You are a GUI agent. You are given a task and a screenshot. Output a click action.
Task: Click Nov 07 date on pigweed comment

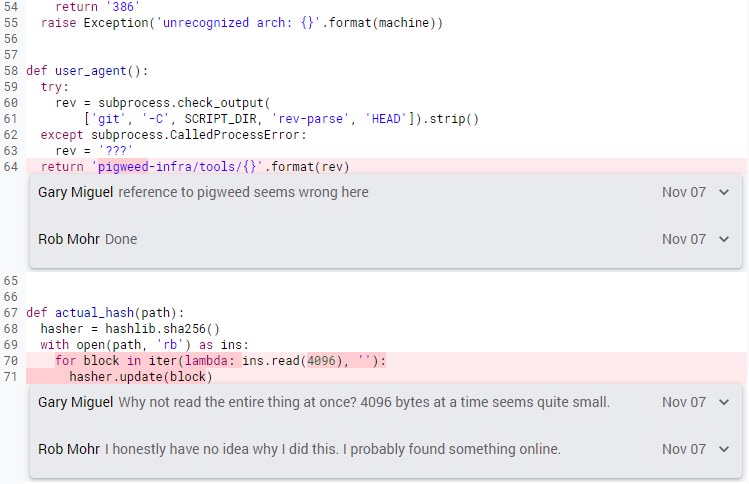[x=684, y=192]
